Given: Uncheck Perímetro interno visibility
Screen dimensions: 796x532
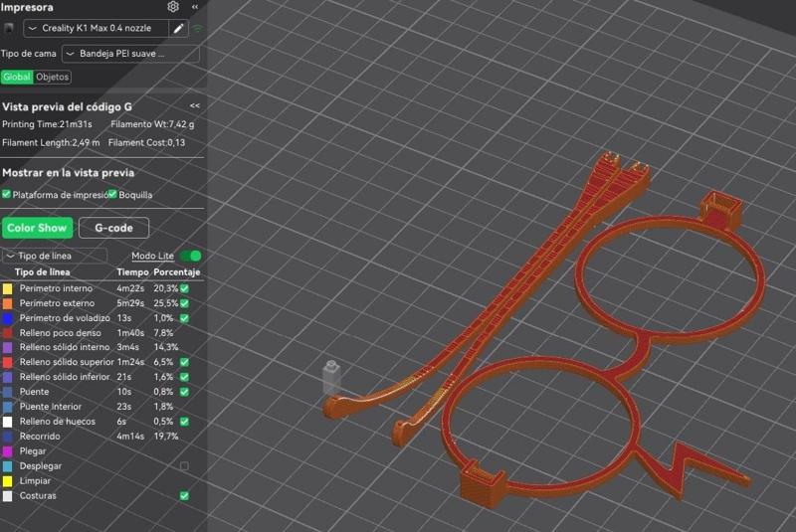Looking at the screenshot, I should pos(184,288).
